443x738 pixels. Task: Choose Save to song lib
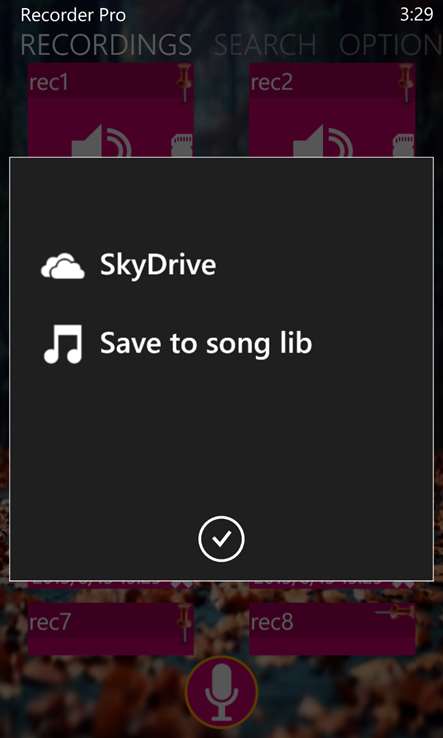click(177, 344)
